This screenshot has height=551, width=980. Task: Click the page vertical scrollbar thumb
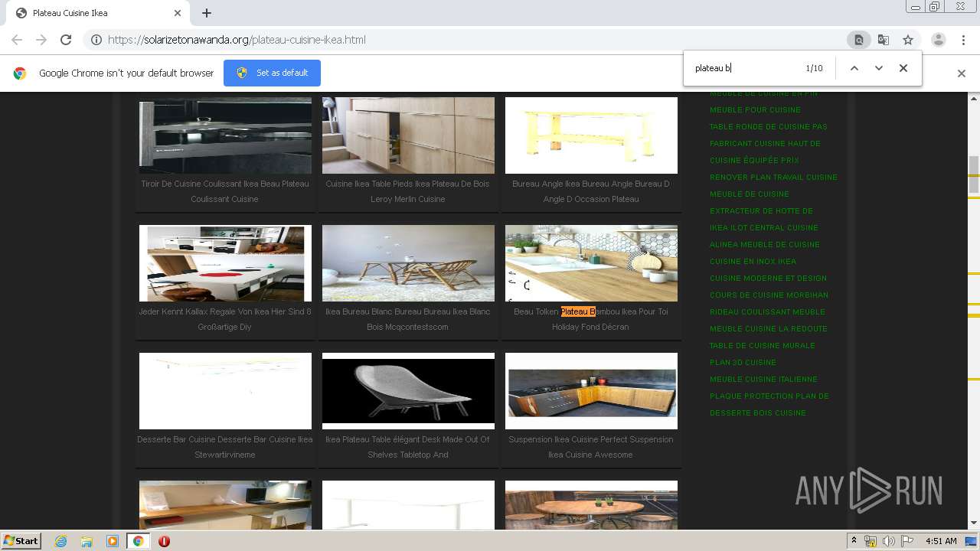(974, 174)
